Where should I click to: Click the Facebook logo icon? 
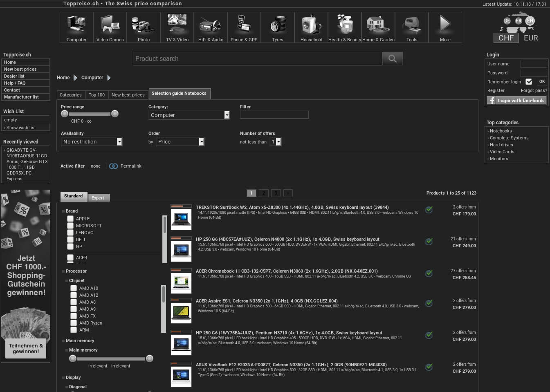pos(492,101)
